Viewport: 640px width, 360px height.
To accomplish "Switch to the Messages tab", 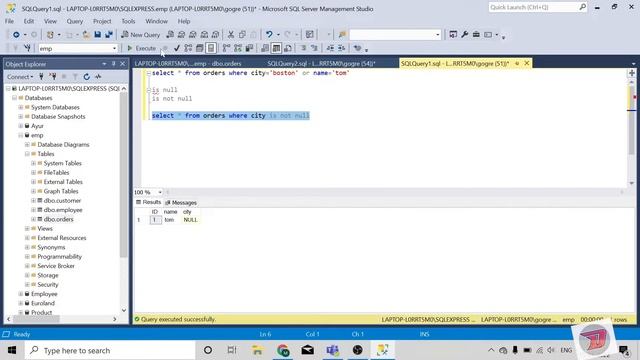I will tap(181, 202).
